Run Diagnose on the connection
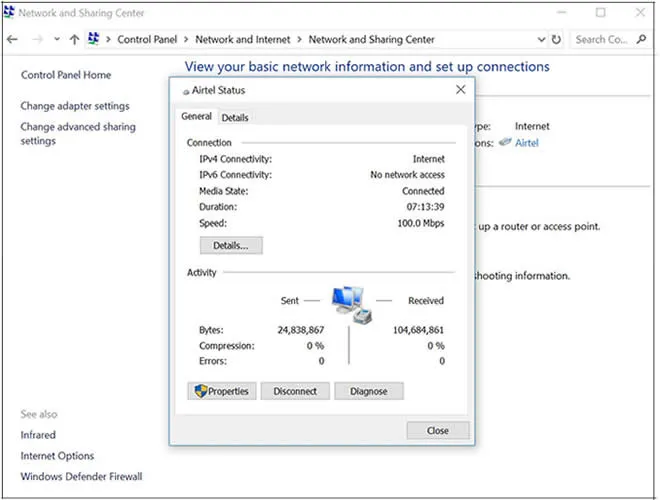The image size is (660, 500). tap(368, 391)
